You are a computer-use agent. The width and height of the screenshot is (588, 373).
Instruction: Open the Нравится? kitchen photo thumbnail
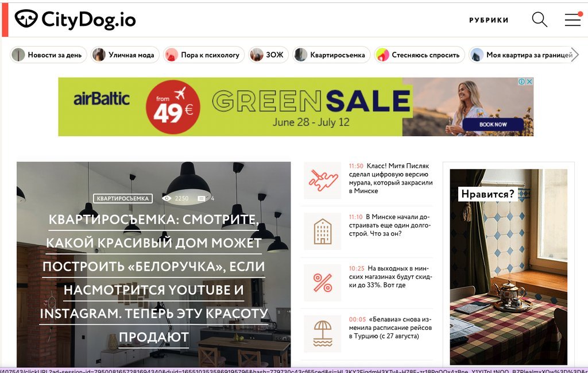pos(509,267)
